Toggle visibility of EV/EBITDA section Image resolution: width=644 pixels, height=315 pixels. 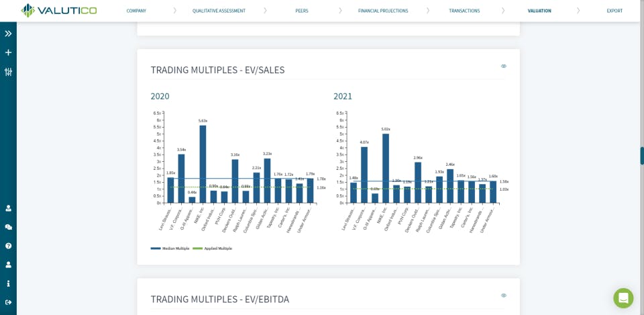(504, 296)
